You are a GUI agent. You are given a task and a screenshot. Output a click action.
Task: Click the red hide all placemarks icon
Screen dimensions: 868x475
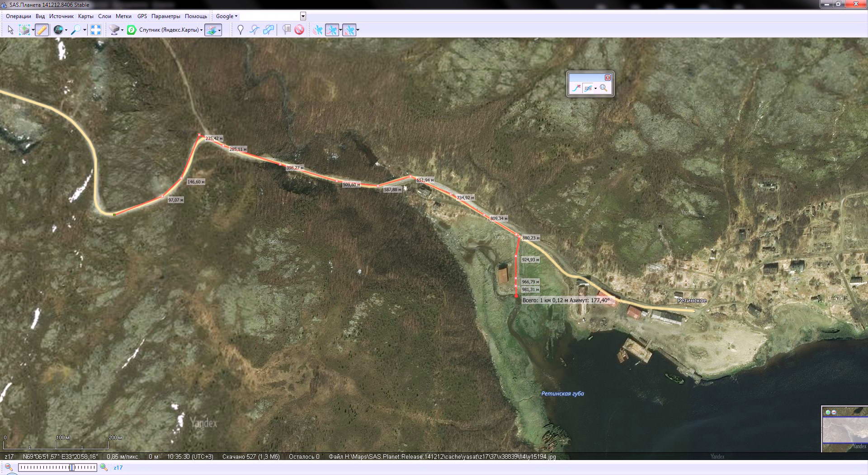299,30
